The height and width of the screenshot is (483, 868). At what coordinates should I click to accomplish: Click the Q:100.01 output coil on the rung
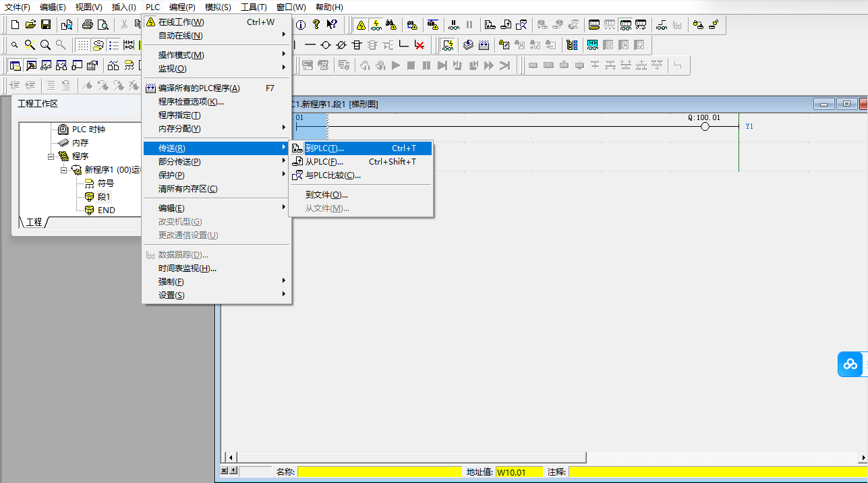[x=705, y=126]
